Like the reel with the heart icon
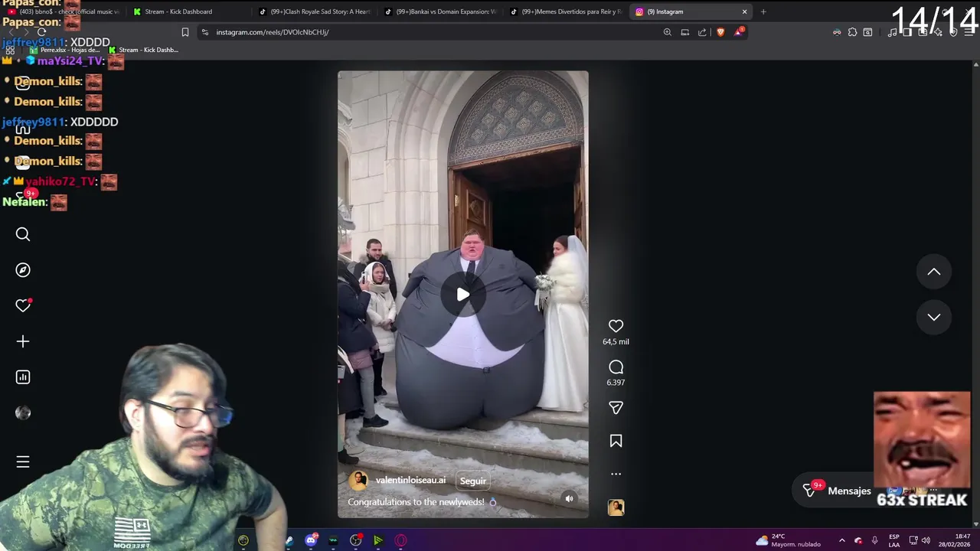 (x=616, y=326)
